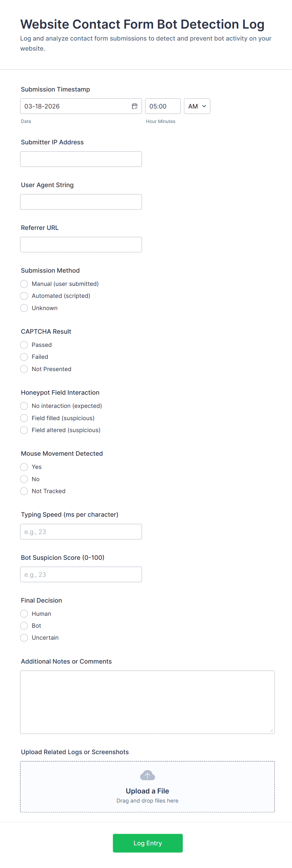
Task: Click the Hour Minutes time field
Action: [x=163, y=106]
